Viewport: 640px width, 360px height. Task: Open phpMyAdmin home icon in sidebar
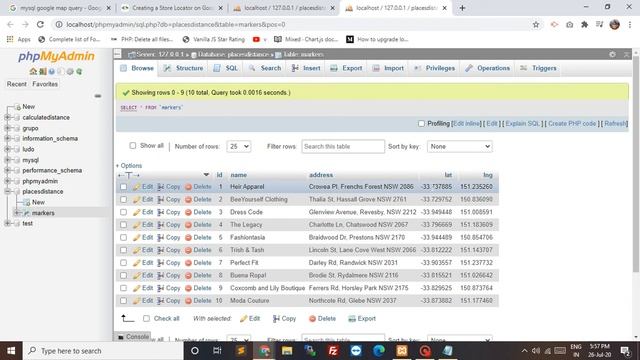tap(33, 71)
